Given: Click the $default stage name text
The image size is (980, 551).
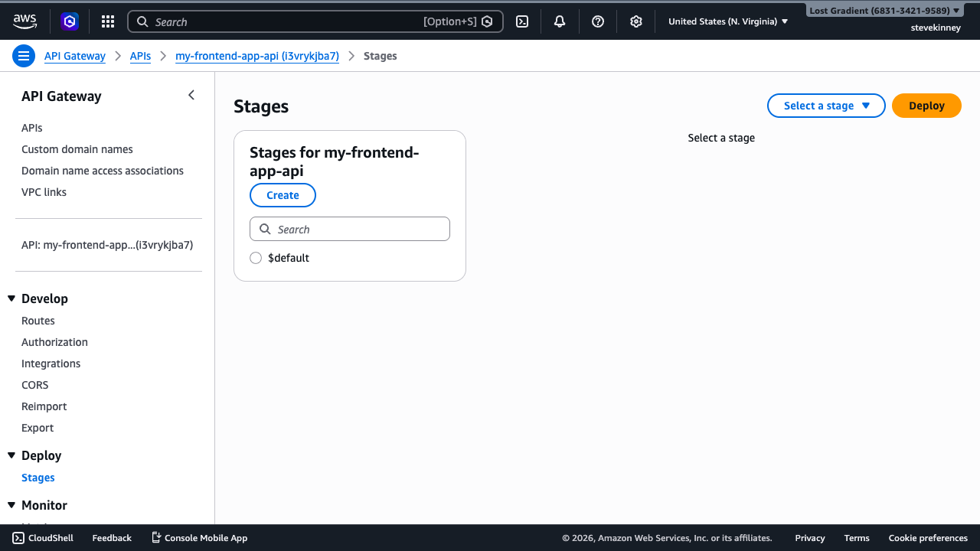Looking at the screenshot, I should (x=289, y=258).
